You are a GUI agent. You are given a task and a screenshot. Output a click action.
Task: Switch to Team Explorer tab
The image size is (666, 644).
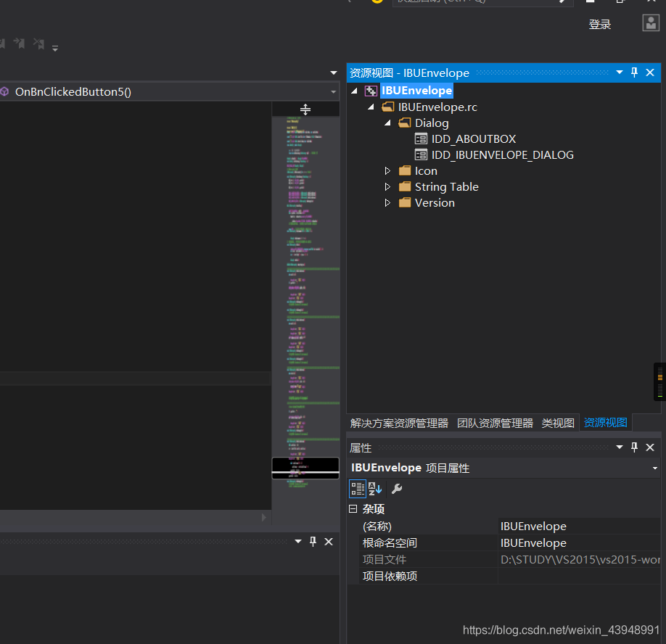(x=495, y=423)
